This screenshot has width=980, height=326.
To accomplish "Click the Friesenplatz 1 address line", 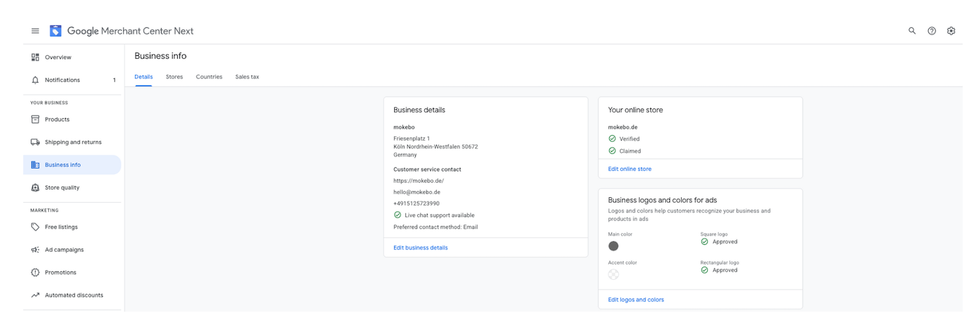I will pyautogui.click(x=412, y=139).
